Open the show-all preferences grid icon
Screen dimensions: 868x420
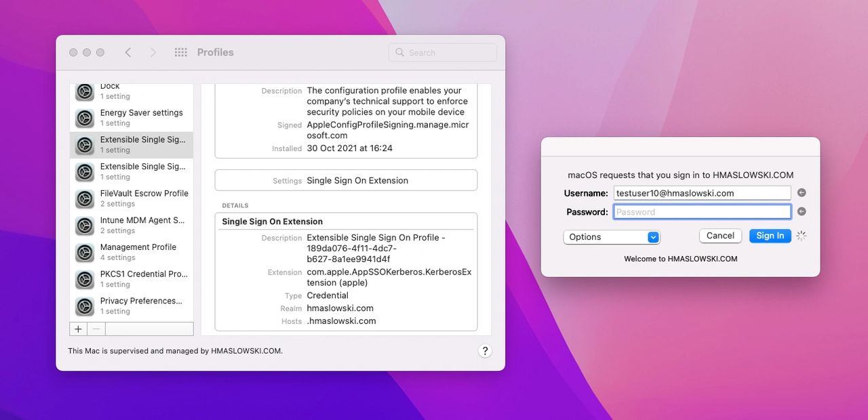pyautogui.click(x=180, y=52)
